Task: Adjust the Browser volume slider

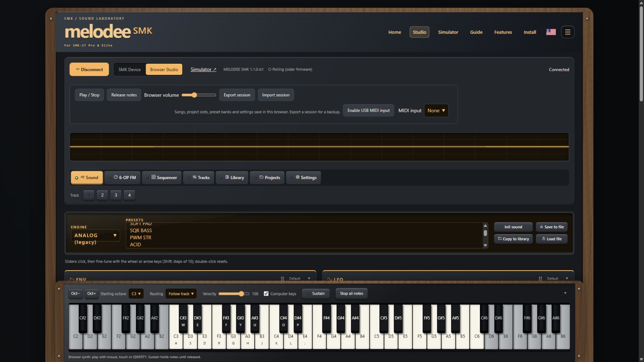Action: coord(199,95)
